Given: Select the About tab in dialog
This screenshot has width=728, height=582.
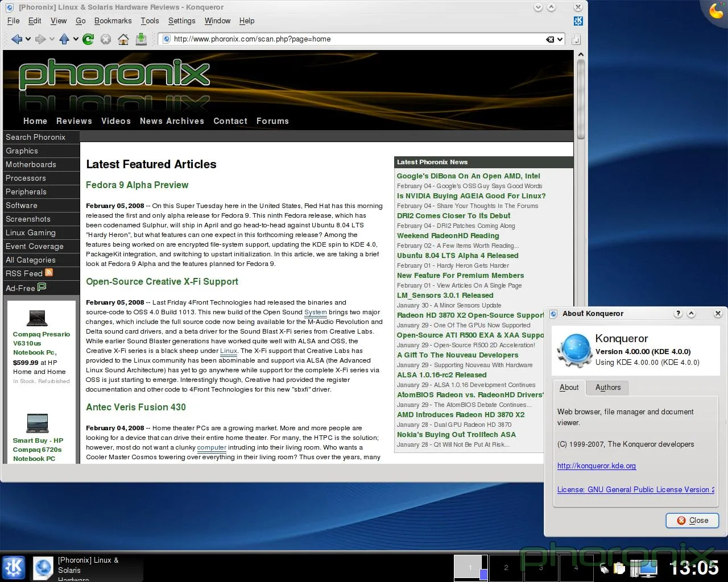Looking at the screenshot, I should (x=569, y=388).
